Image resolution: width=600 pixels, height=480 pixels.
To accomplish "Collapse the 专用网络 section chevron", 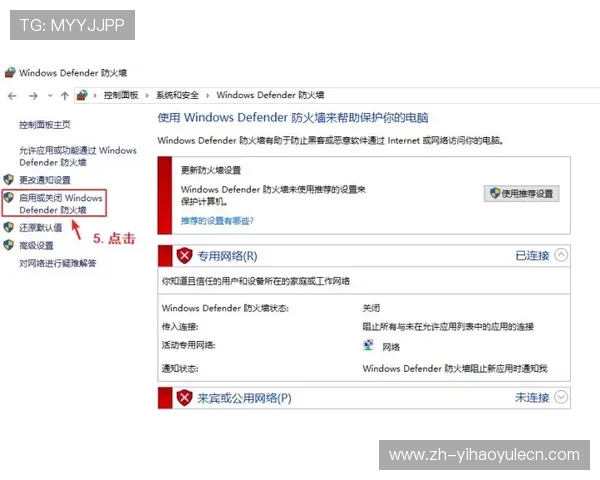I will [x=561, y=255].
